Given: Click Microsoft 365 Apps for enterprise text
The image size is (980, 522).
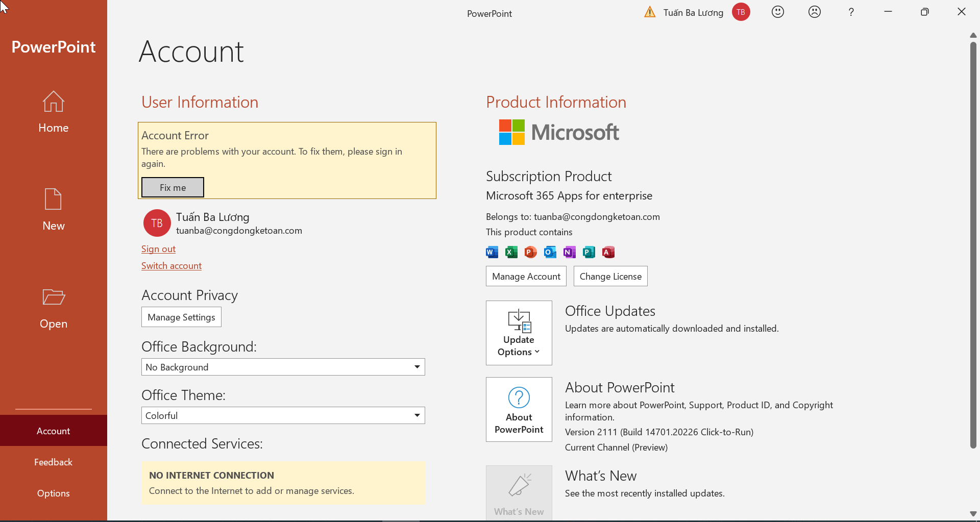Looking at the screenshot, I should 569,196.
